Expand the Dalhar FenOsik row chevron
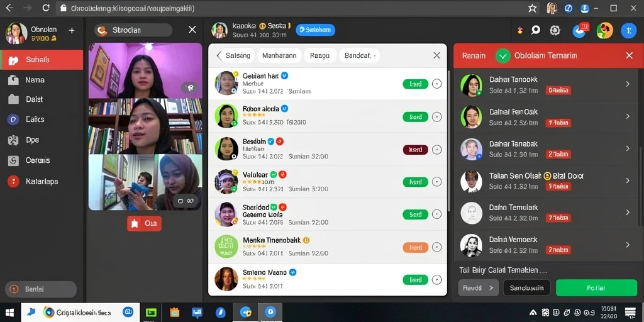 (628, 116)
